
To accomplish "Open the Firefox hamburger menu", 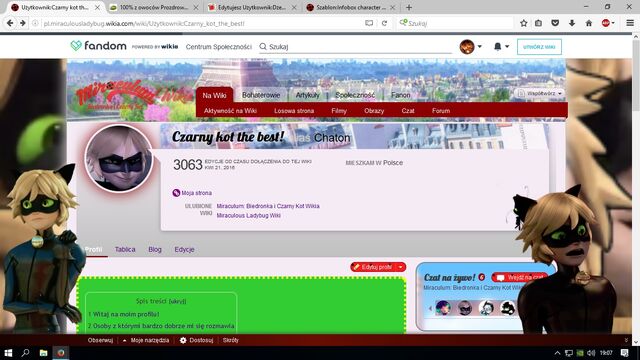I will click(x=630, y=23).
